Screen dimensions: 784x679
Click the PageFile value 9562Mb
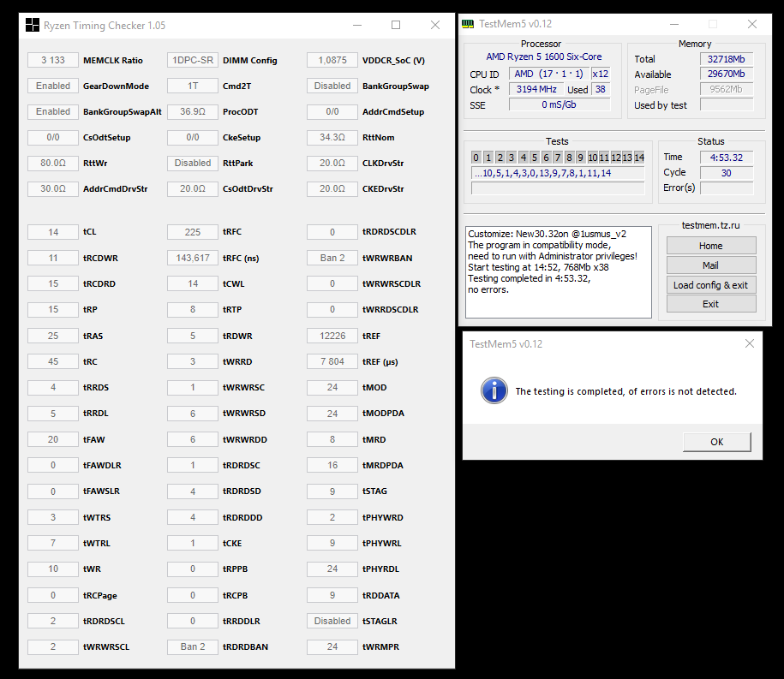click(726, 89)
